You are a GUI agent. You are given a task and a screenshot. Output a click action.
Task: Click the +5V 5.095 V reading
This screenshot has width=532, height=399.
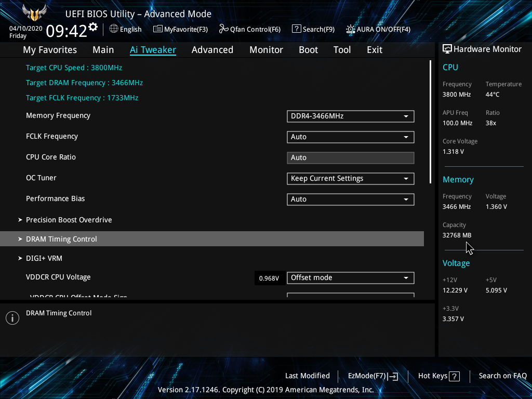[x=496, y=290]
